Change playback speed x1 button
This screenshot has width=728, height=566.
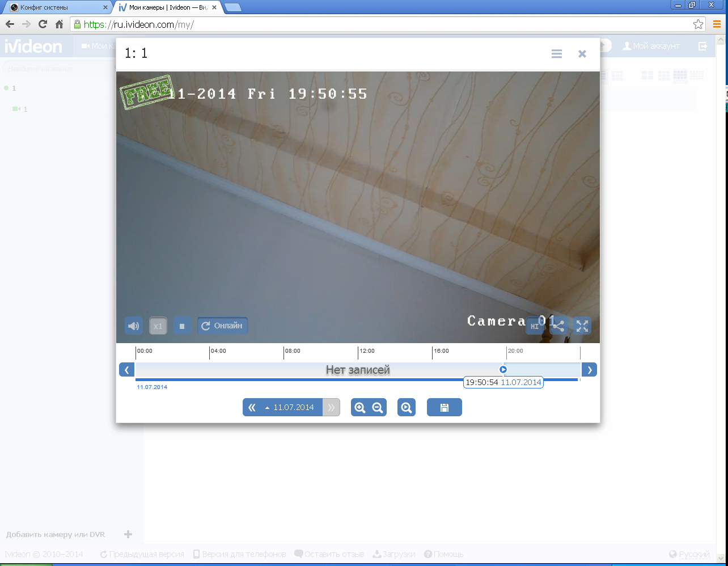158,326
